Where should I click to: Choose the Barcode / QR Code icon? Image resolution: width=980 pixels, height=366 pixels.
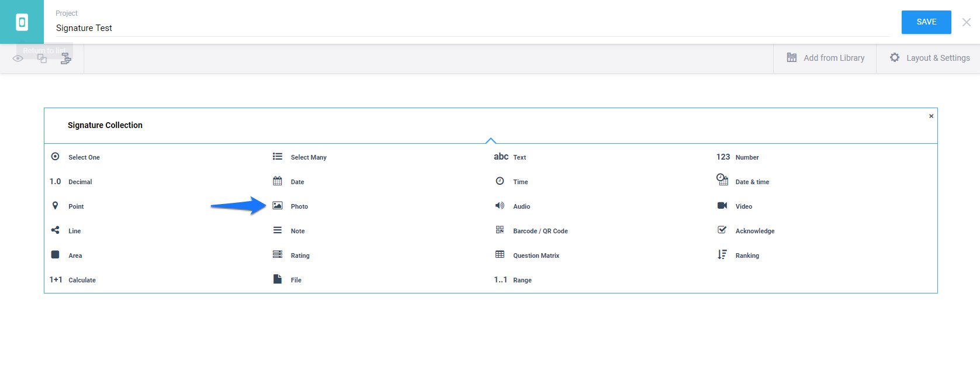click(x=500, y=230)
